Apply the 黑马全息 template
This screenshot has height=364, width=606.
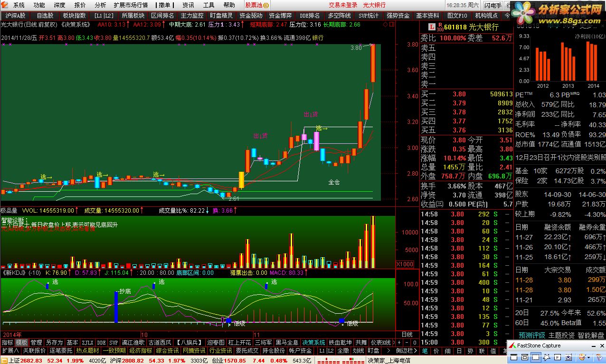click(x=287, y=342)
